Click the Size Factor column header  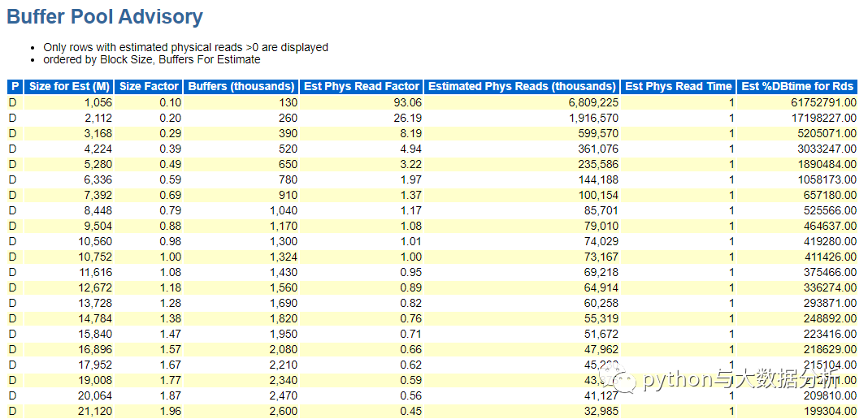coord(150,86)
